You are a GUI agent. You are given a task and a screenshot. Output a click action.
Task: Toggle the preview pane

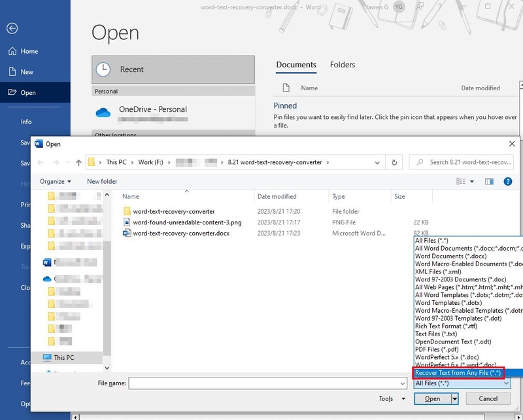tap(489, 181)
